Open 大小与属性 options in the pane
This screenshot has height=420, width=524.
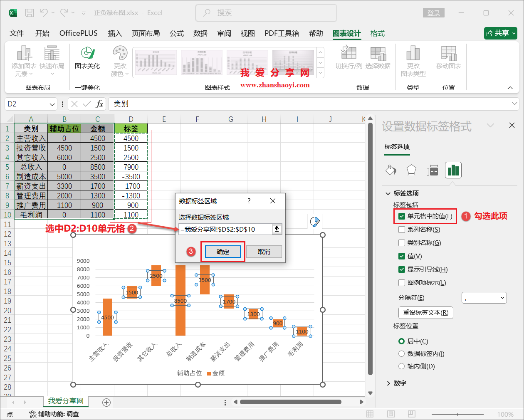433,170
